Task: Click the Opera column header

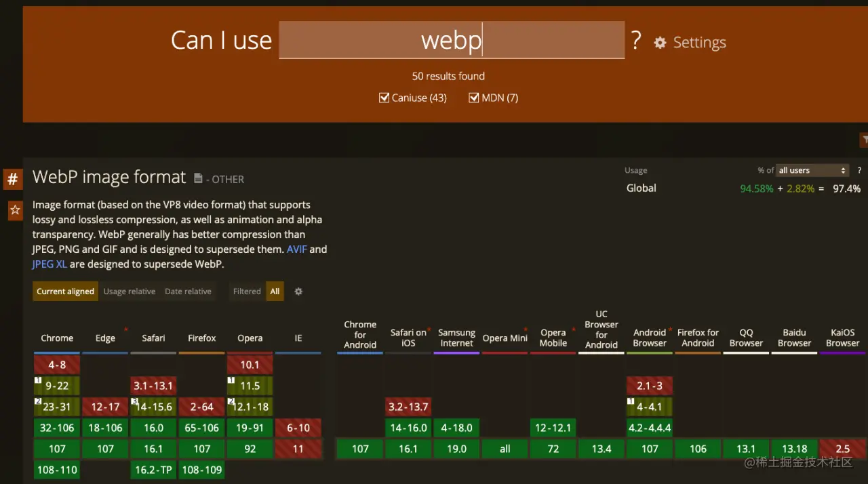Action: (x=250, y=338)
